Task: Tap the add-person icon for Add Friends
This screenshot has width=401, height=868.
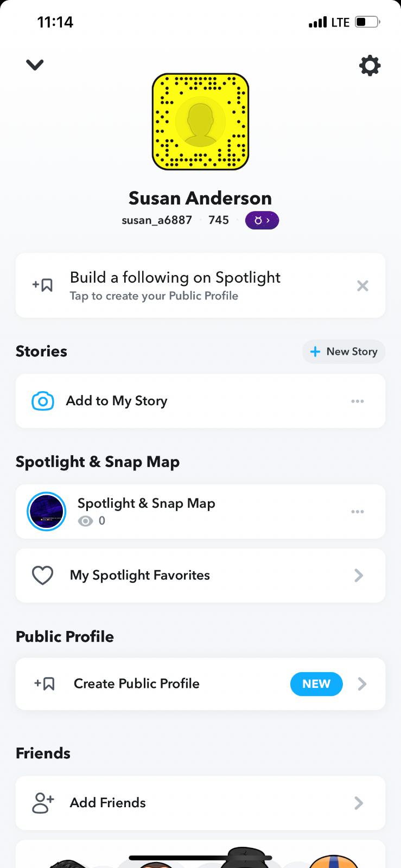Action: click(x=43, y=803)
